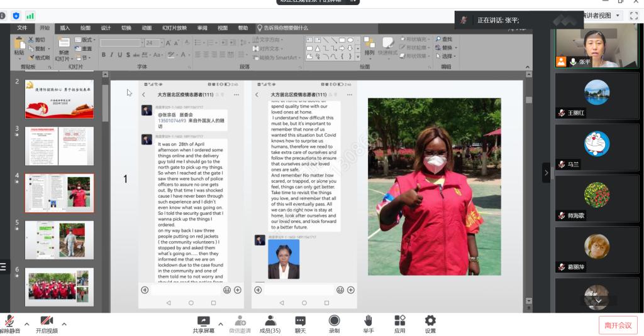Click the fullscreen icon beside speaker view
This screenshot has height=336, width=644.
point(635,15)
